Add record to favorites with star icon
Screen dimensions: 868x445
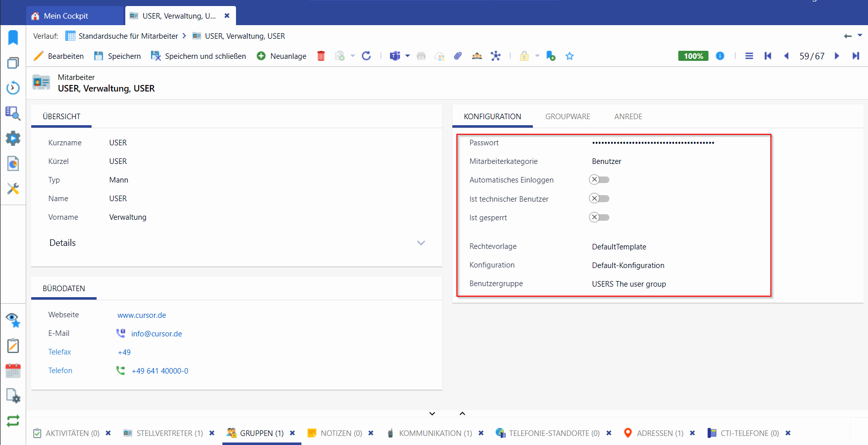coord(570,56)
